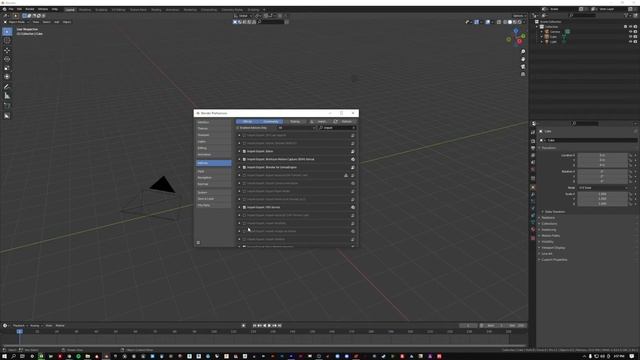
Task: Open the Object properties tab icon
Action: pos(533,187)
